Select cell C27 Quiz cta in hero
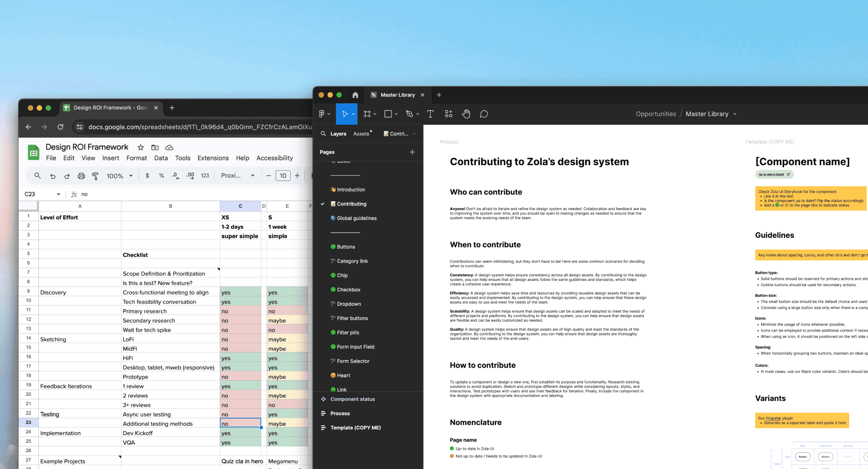The height and width of the screenshot is (469, 868). [x=240, y=461]
